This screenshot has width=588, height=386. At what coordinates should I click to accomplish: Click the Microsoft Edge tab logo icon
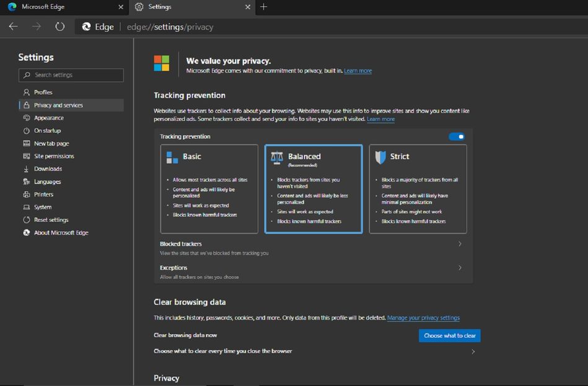(12, 7)
